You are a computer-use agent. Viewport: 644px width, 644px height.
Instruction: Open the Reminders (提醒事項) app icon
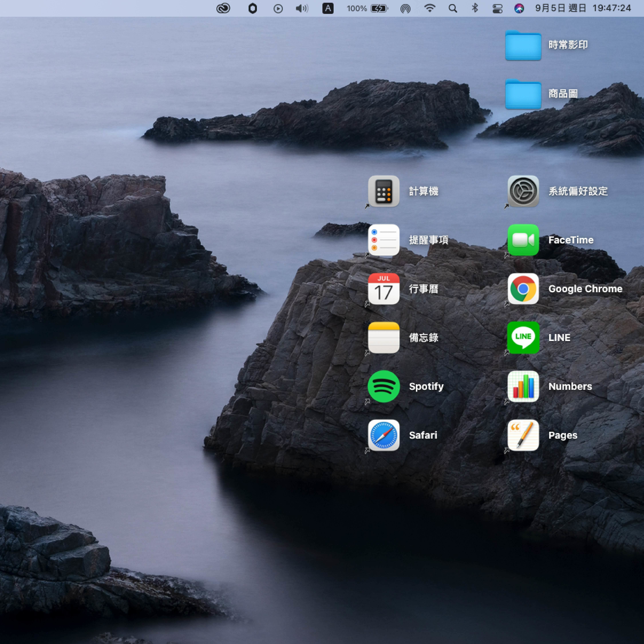coord(384,240)
